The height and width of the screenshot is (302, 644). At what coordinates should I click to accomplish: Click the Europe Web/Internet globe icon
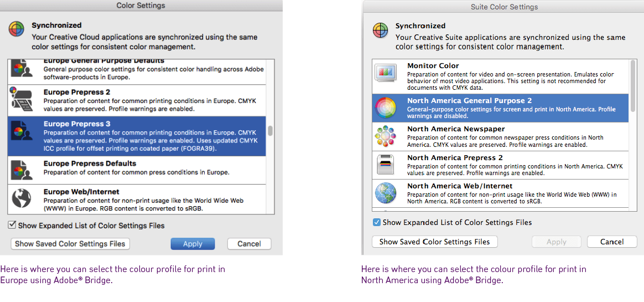22,198
